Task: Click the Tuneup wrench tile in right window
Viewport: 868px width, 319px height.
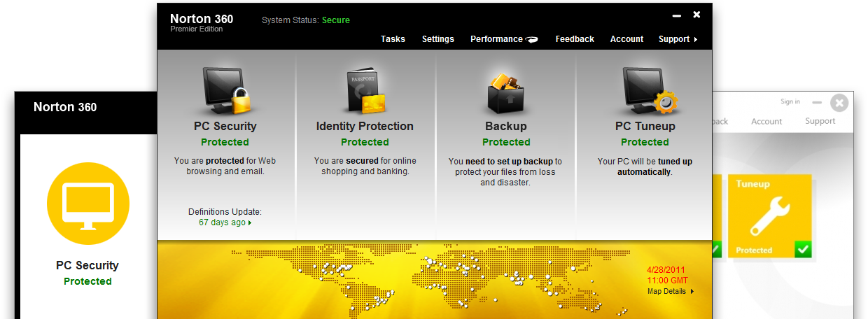Action: tap(769, 215)
